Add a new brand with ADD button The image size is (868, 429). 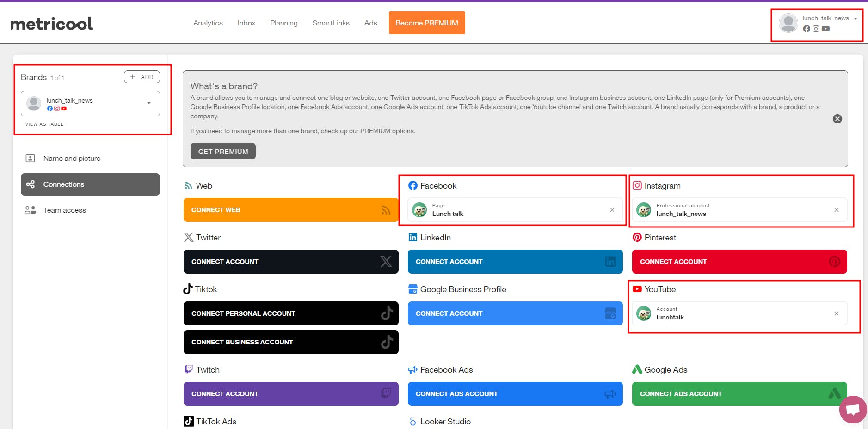[142, 77]
